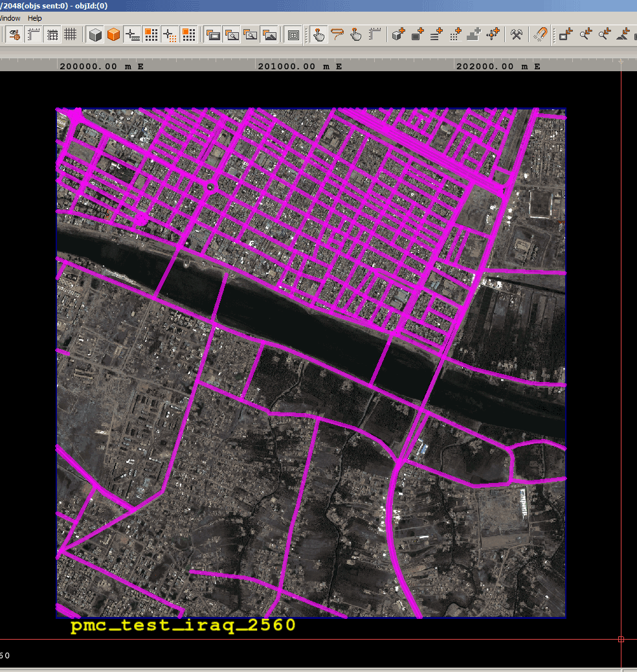
Task: Click the add-lines (plus) toolbar icon
Action: coord(435,35)
